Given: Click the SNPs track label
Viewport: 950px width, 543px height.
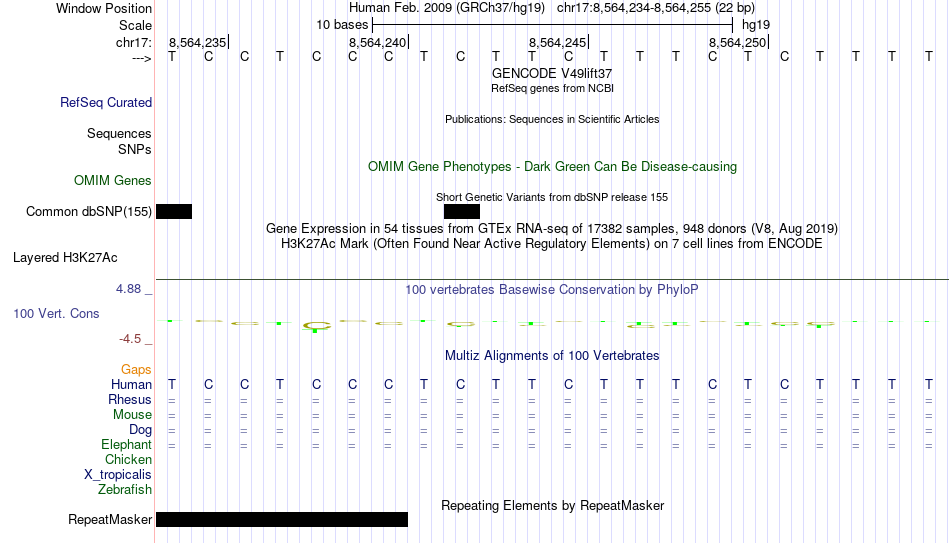Looking at the screenshot, I should point(135,149).
